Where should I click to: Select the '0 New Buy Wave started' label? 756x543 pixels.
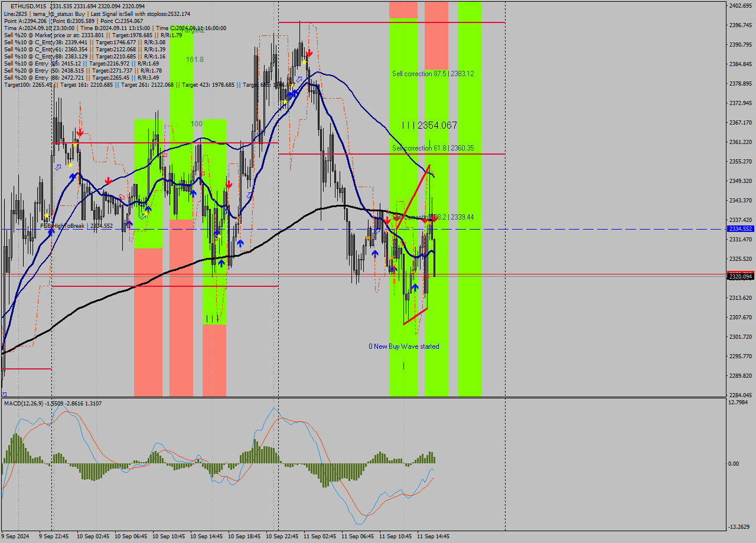(404, 346)
